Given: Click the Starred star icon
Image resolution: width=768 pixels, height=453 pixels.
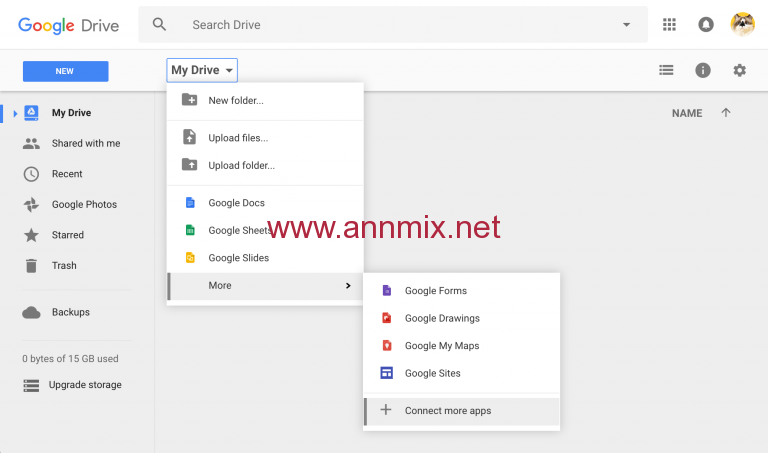Looking at the screenshot, I should [x=31, y=235].
